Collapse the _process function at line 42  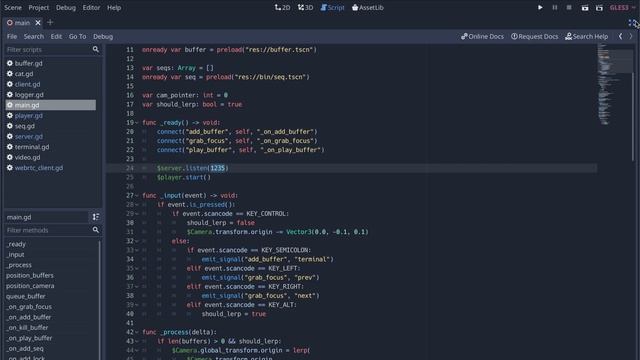click(137, 332)
